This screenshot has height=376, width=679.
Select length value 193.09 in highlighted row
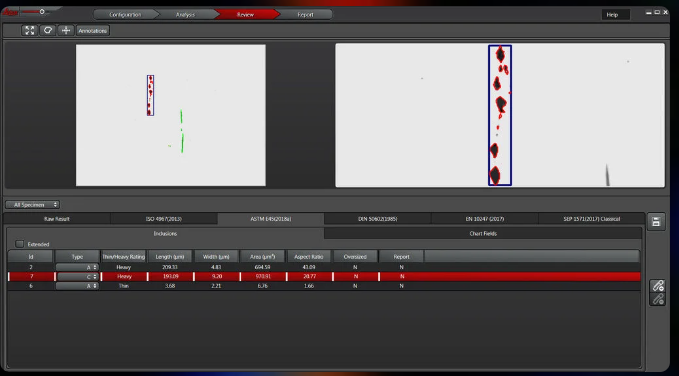pos(171,276)
